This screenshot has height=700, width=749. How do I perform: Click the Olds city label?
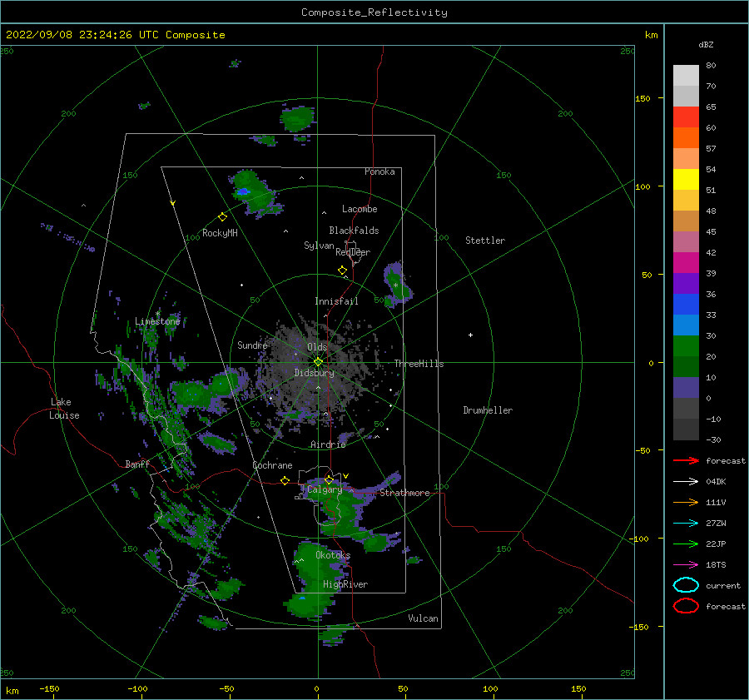point(317,347)
